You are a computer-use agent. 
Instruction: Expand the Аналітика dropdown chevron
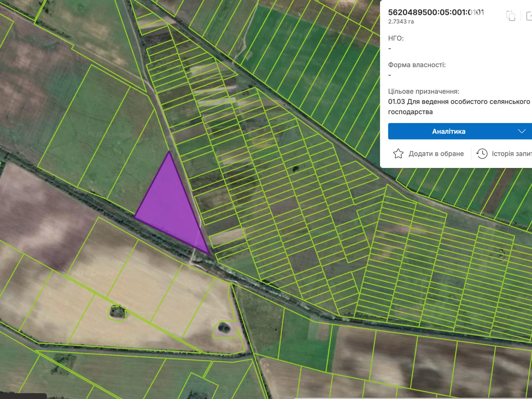point(522,131)
